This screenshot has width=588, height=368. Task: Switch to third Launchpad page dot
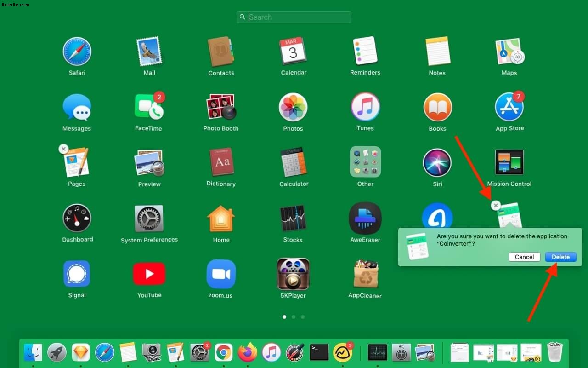click(303, 317)
